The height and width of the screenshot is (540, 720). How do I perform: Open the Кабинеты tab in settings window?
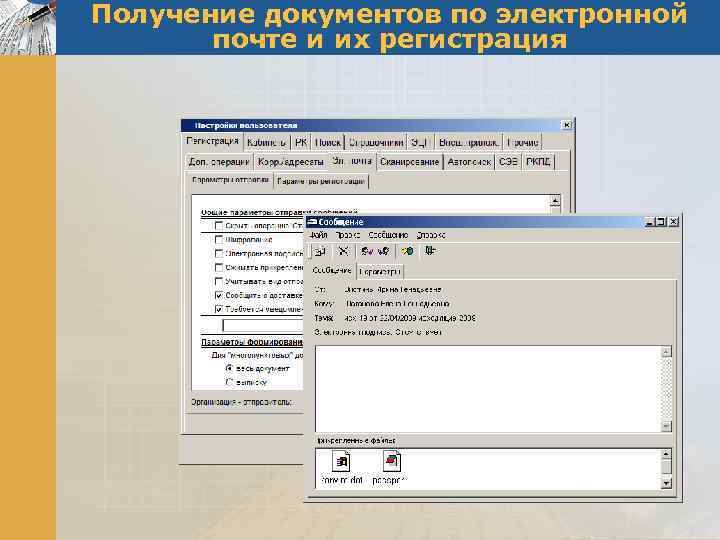pyautogui.click(x=266, y=143)
